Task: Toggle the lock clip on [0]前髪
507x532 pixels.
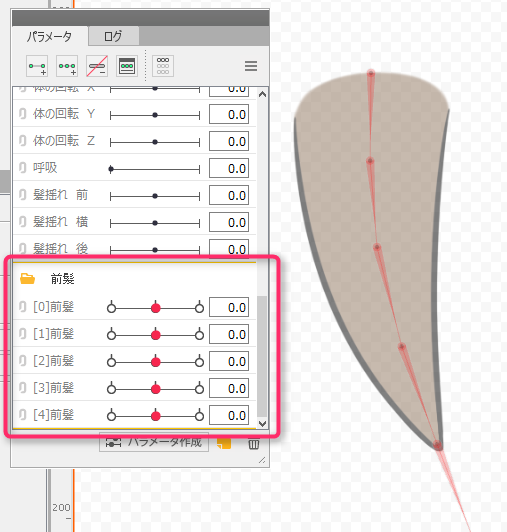Action: 22,307
